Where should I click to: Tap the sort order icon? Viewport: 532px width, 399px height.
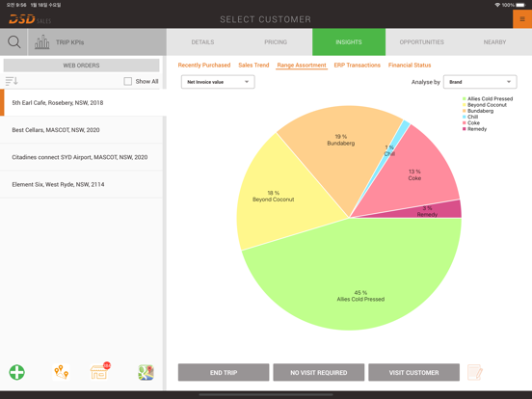(12, 81)
